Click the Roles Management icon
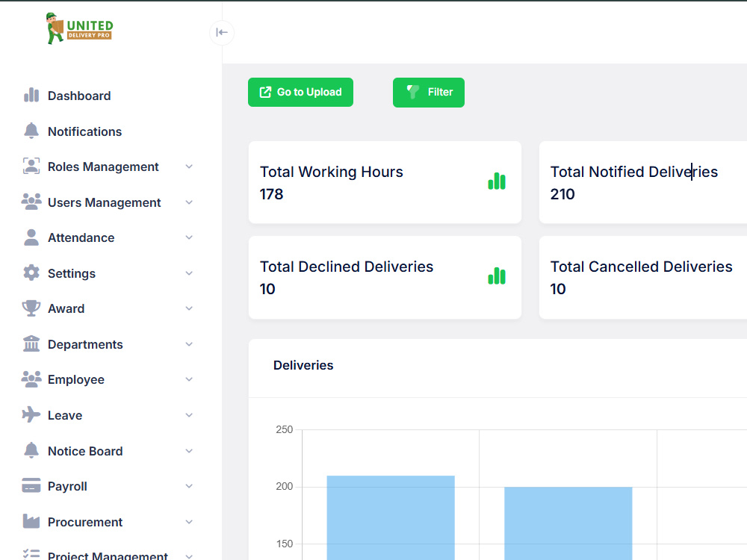The height and width of the screenshot is (560, 747). tap(31, 167)
